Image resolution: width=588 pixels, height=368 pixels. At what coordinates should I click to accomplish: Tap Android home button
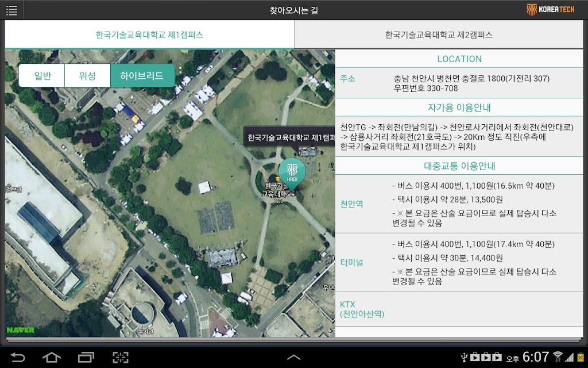pos(52,357)
